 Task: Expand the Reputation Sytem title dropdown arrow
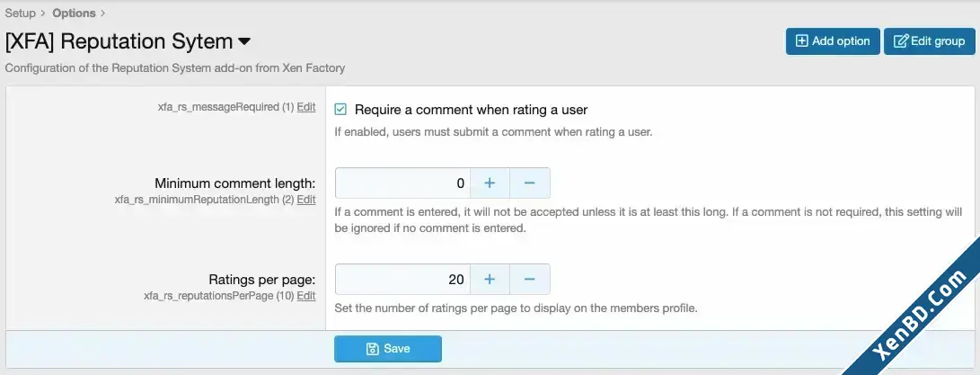tap(245, 42)
